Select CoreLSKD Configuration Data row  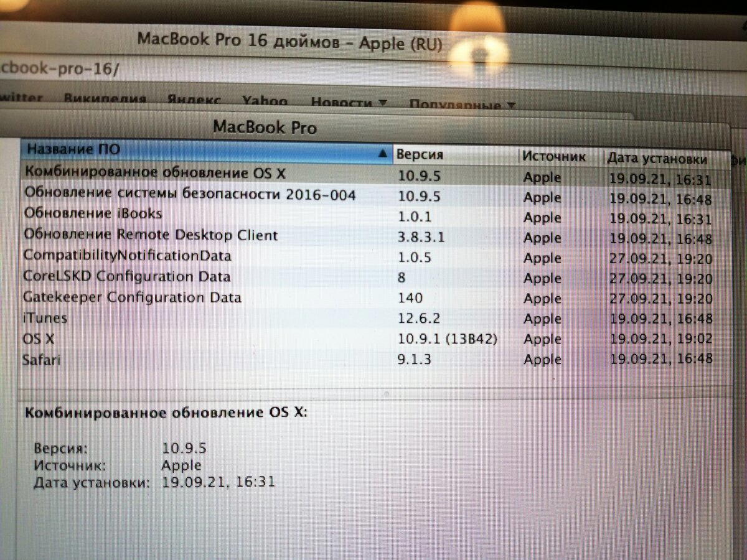127,276
